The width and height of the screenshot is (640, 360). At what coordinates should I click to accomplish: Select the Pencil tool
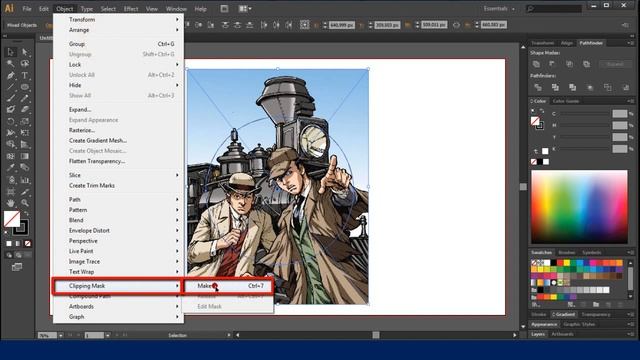25,98
